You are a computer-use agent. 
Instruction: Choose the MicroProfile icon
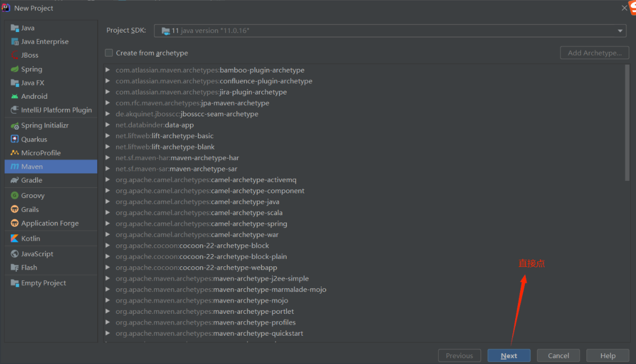[15, 153]
